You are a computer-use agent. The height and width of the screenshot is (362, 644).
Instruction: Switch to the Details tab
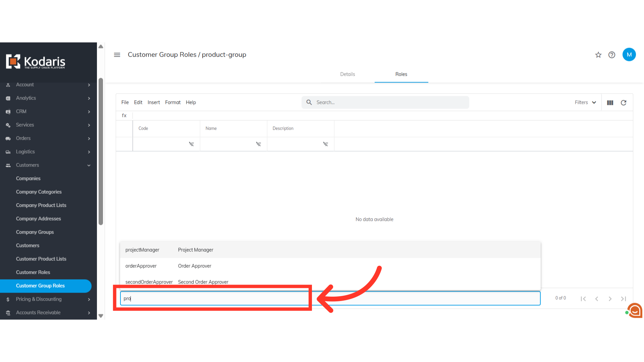347,74
